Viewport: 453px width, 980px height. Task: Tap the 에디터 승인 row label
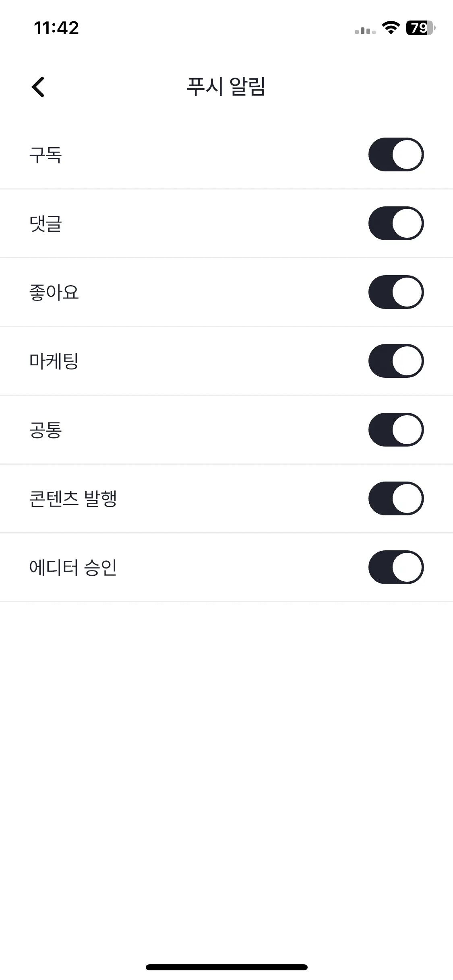coord(73,568)
